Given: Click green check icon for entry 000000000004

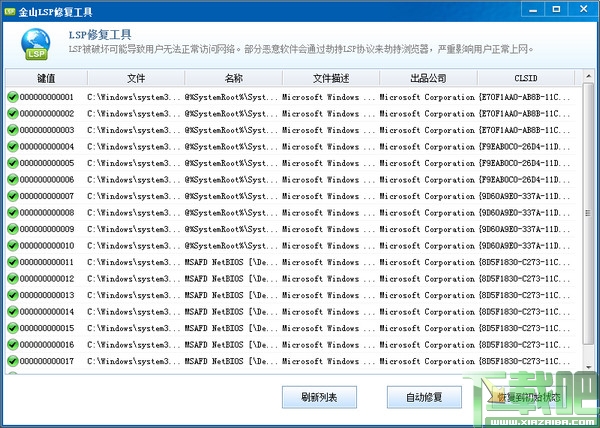Looking at the screenshot, I should click(13, 146).
